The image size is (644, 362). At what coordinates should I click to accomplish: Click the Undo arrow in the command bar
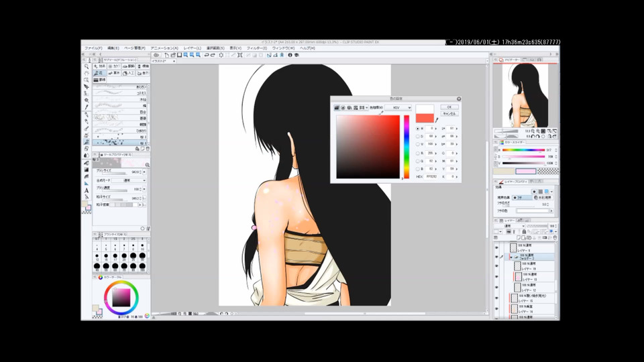pyautogui.click(x=206, y=55)
